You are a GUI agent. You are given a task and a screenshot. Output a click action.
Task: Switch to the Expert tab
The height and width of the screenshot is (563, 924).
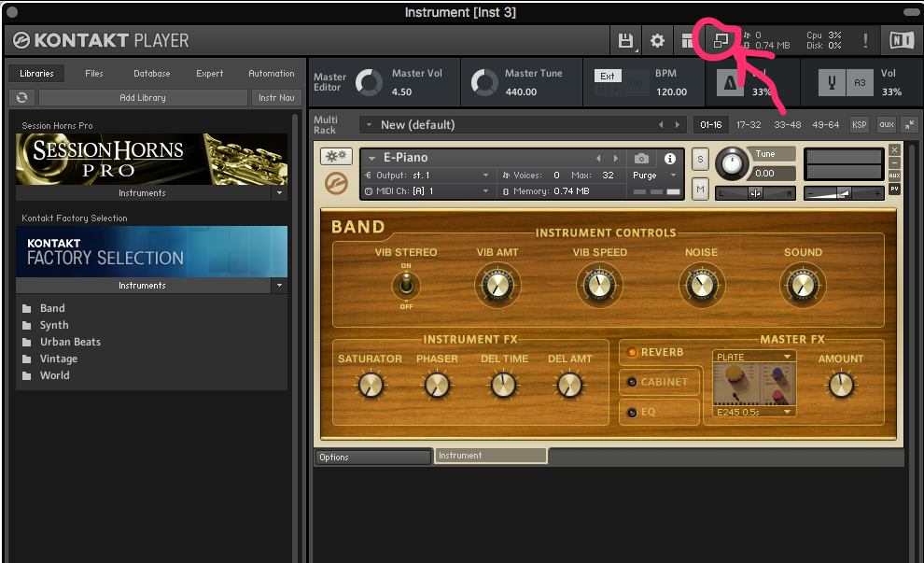[210, 73]
